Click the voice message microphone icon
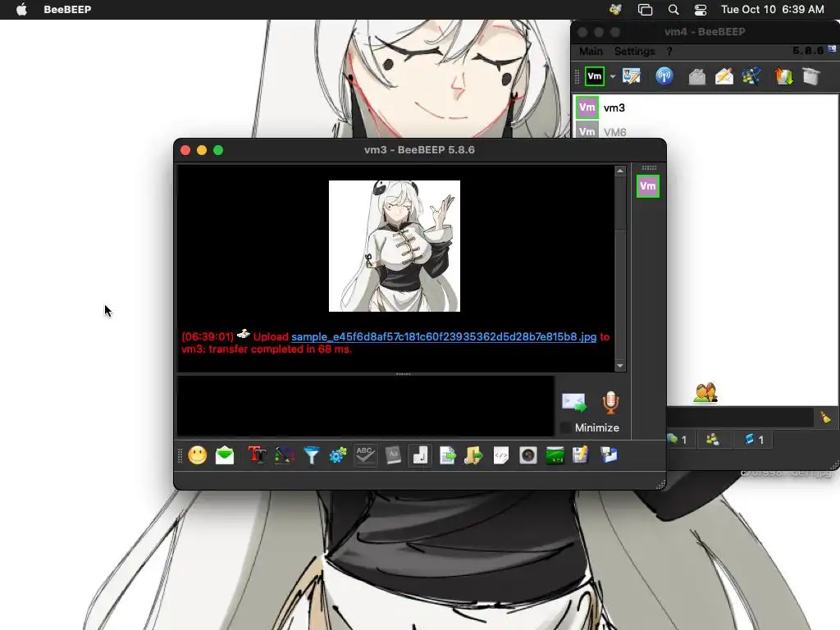This screenshot has width=840, height=630. [x=610, y=402]
